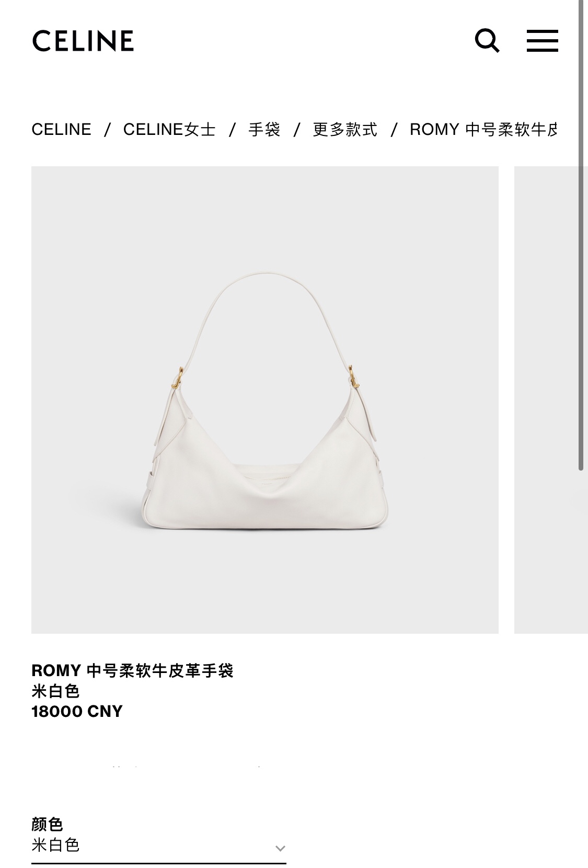
Task: Navigate to 手袋 breadcrumb
Action: [264, 129]
